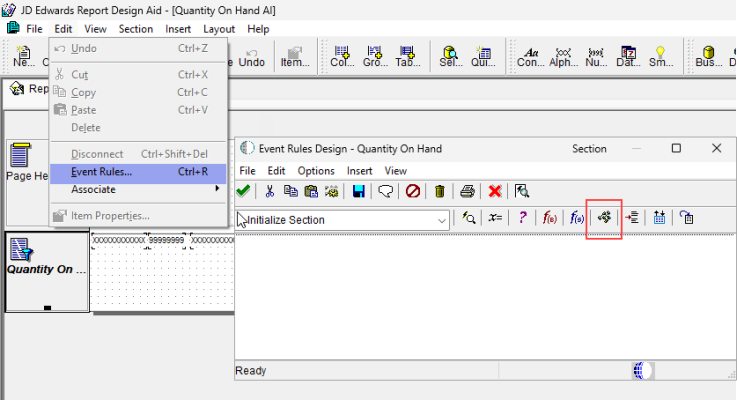Choose Item Properties... in the Edit menu
737x400 pixels.
138,216
